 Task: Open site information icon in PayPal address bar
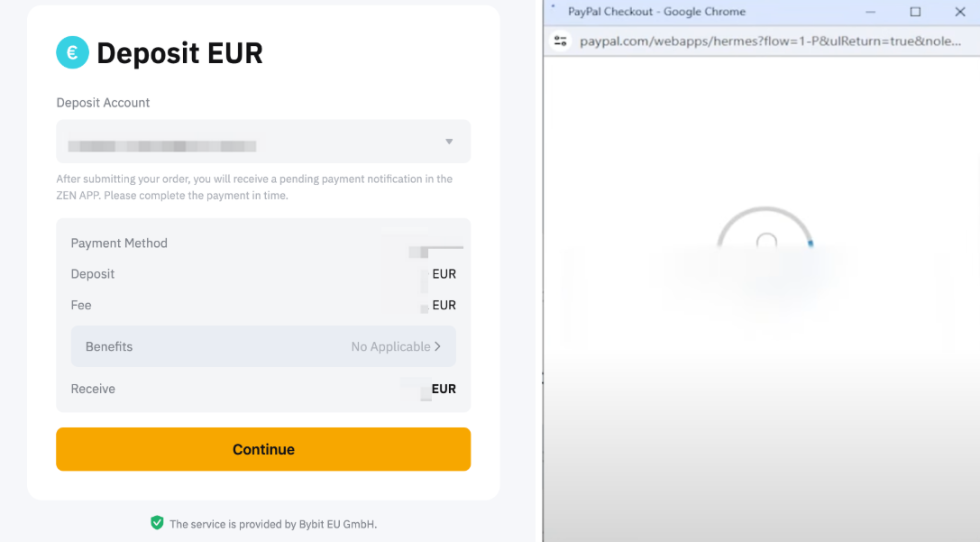point(561,41)
